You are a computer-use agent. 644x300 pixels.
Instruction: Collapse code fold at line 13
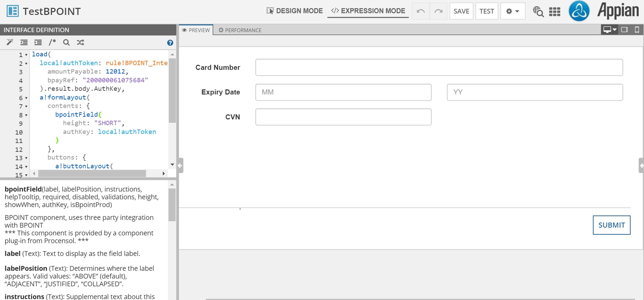coord(26,158)
